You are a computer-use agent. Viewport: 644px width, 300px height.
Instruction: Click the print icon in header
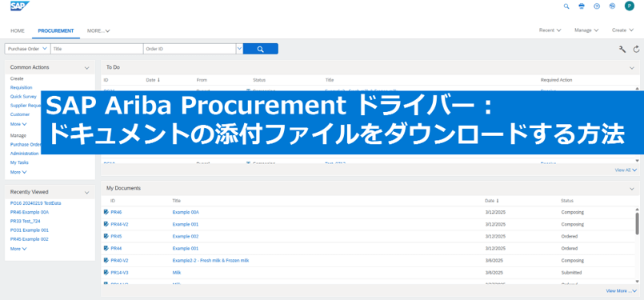[581, 6]
